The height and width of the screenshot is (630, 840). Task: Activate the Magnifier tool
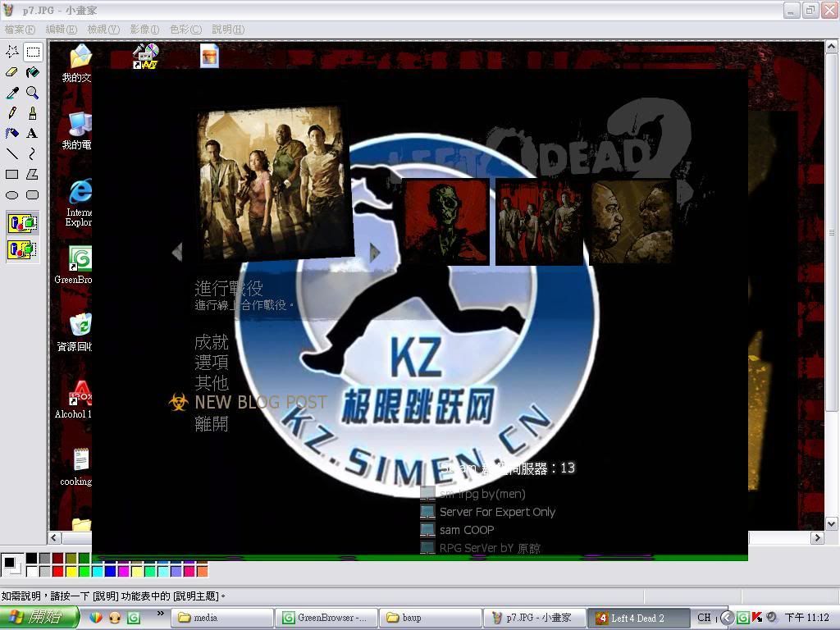(x=32, y=93)
